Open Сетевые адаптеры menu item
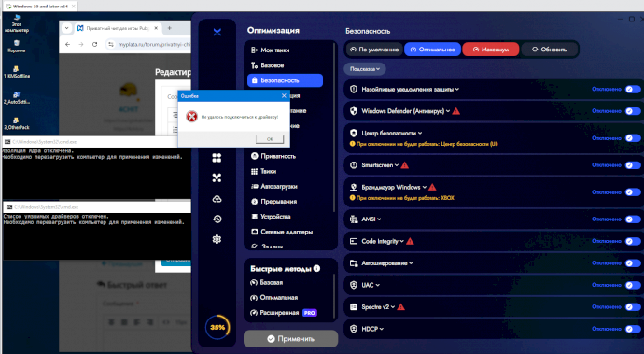644x354 pixels. [x=285, y=232]
